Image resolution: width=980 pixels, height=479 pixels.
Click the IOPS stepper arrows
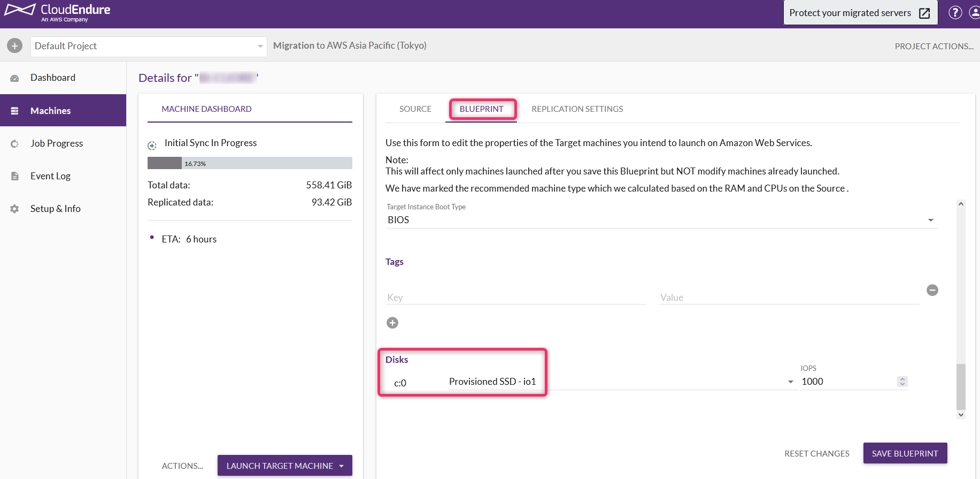point(902,382)
